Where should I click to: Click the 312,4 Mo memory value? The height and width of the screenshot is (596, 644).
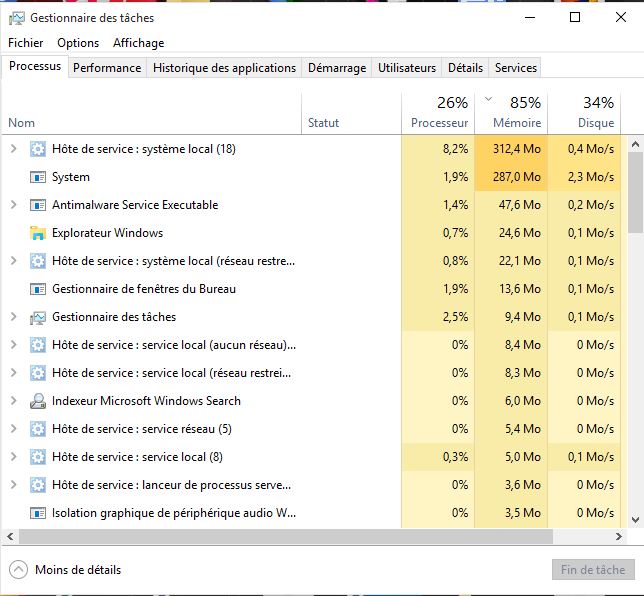click(x=517, y=149)
